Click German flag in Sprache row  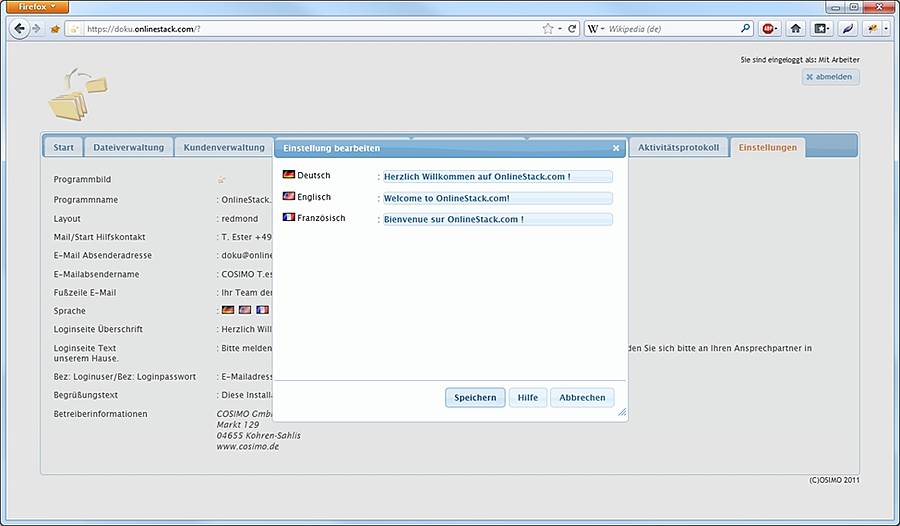point(228,310)
